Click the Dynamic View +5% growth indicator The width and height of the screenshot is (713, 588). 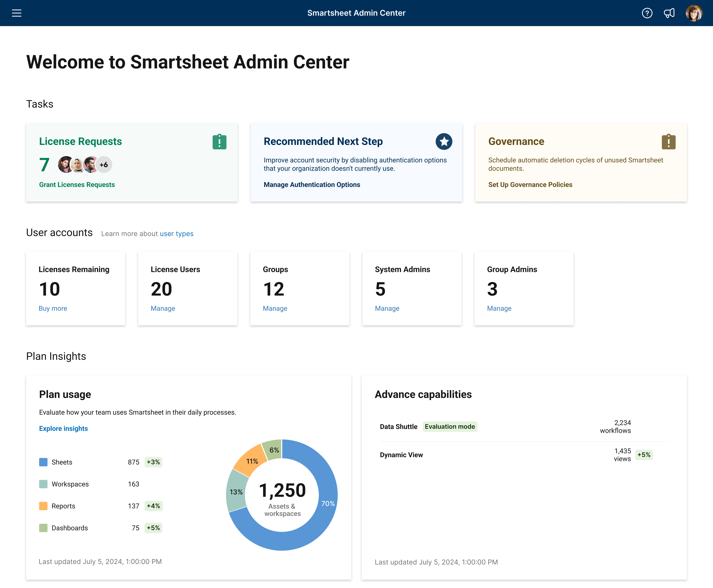644,455
